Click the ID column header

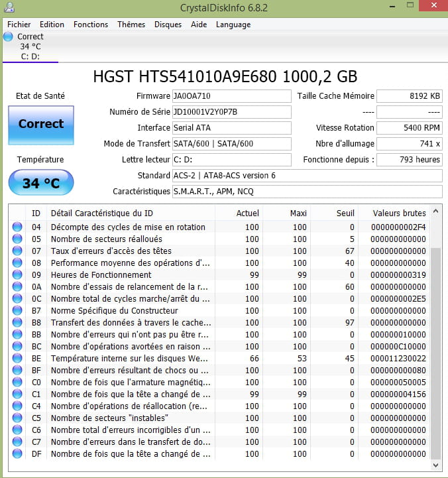point(36,213)
